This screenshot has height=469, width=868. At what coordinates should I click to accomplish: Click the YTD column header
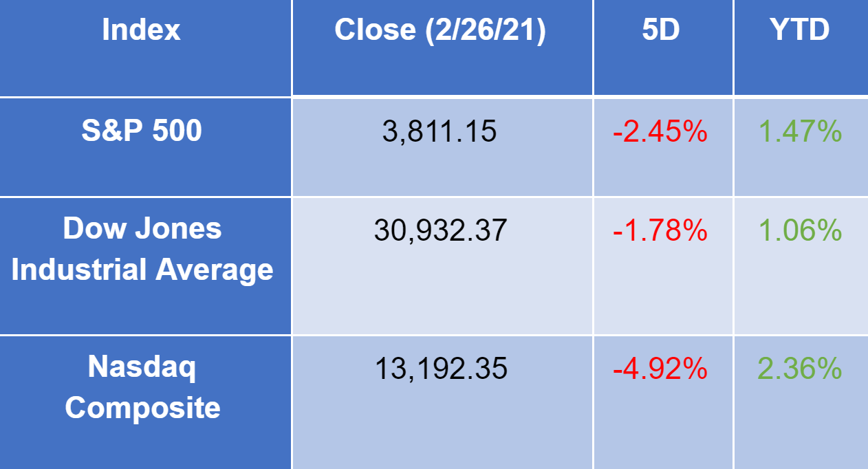(801, 30)
